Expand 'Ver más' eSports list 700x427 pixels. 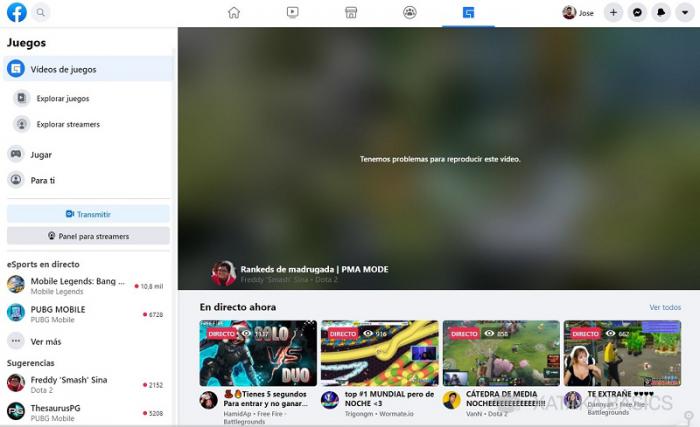pos(45,341)
